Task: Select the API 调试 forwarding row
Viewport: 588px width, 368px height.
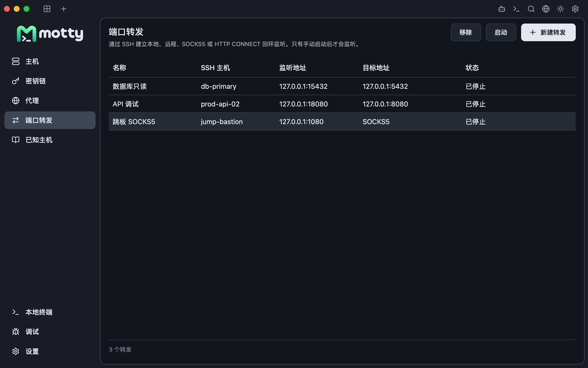Action: coord(342,104)
